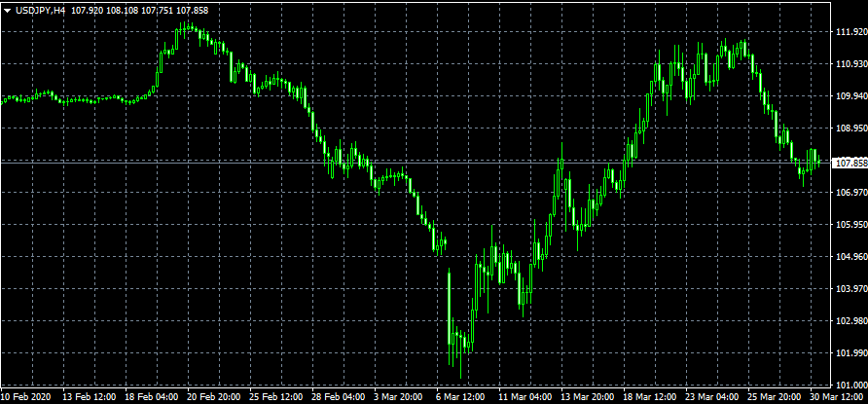The image size is (868, 404).
Task: Click the 111.920 price scale label
Action: pos(850,32)
